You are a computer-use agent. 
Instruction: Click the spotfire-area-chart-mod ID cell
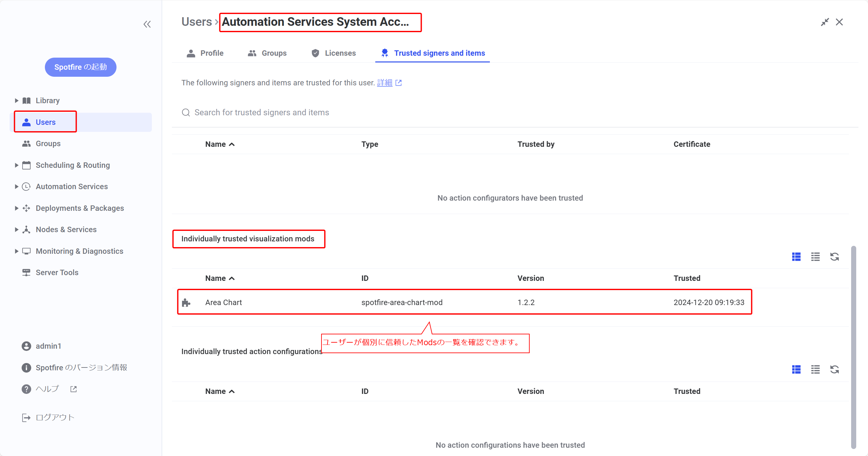[402, 302]
